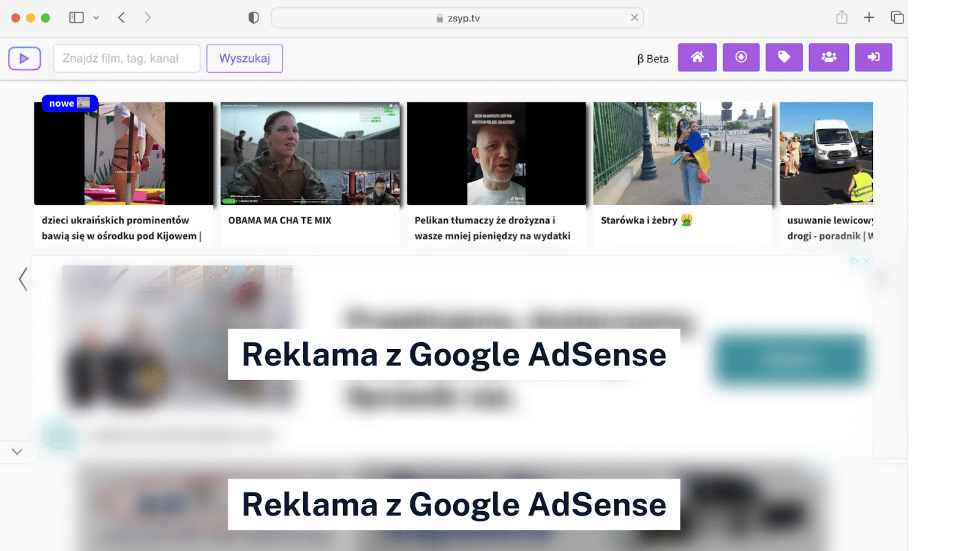Open a new tab with plus icon
Image resolution: width=980 pixels, height=551 pixels.
pos(869,18)
